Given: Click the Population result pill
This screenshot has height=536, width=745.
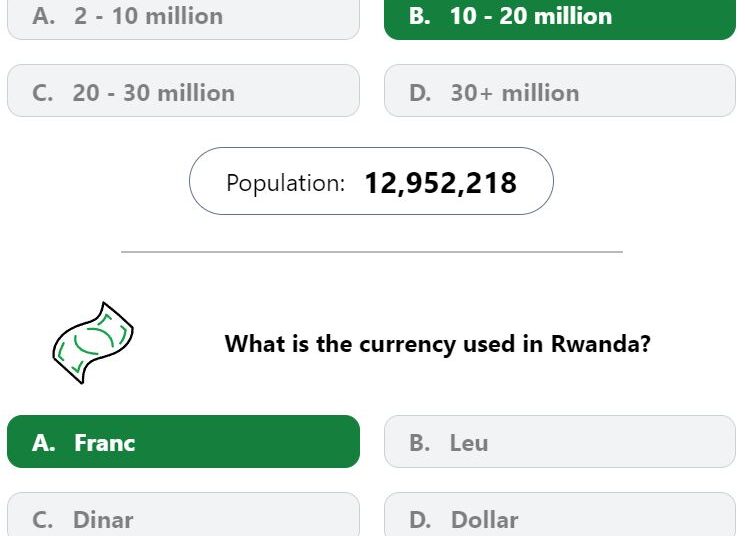Looking at the screenshot, I should [x=372, y=181].
